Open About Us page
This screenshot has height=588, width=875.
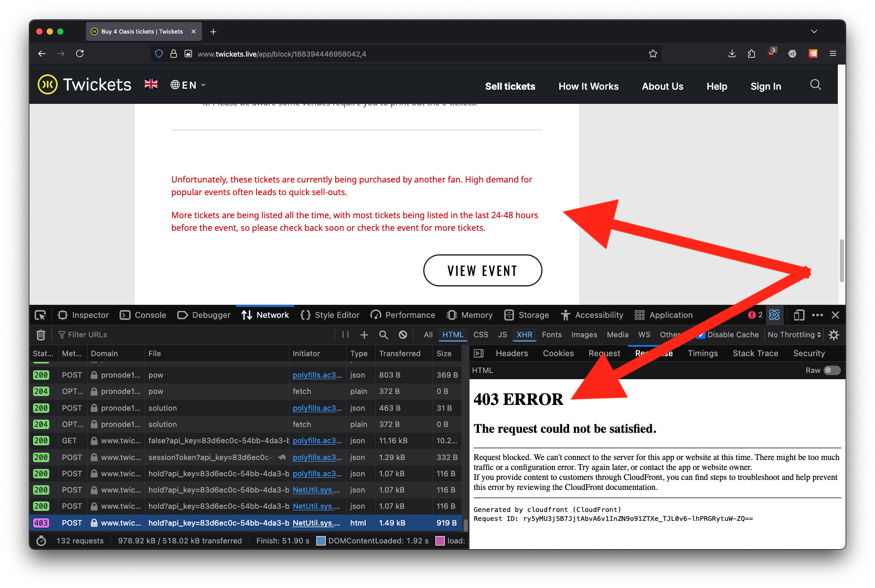point(662,87)
